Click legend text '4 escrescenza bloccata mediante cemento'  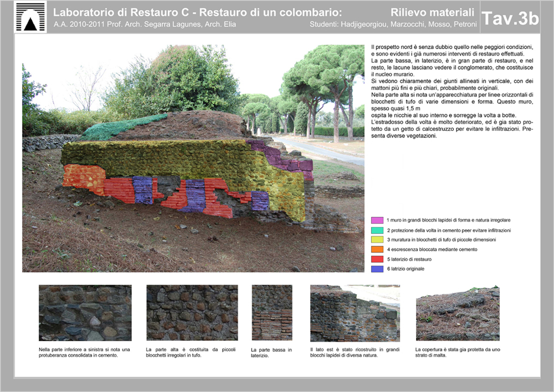[432, 249]
